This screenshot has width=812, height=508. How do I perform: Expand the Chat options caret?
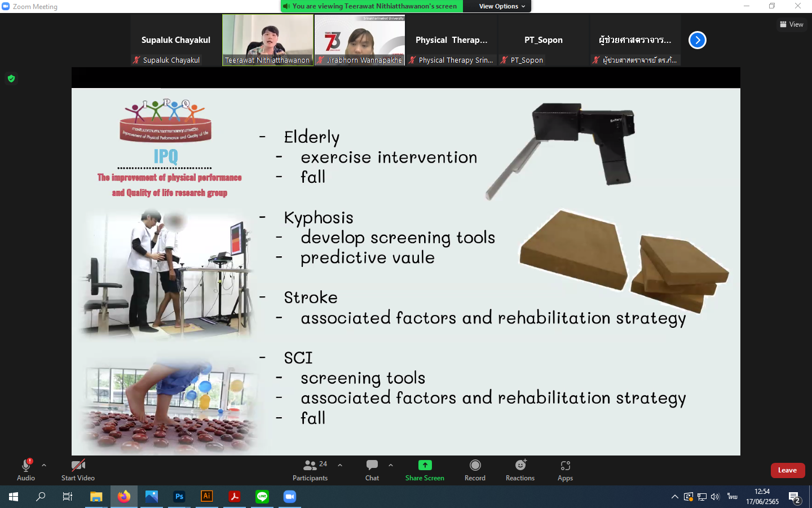tap(391, 465)
